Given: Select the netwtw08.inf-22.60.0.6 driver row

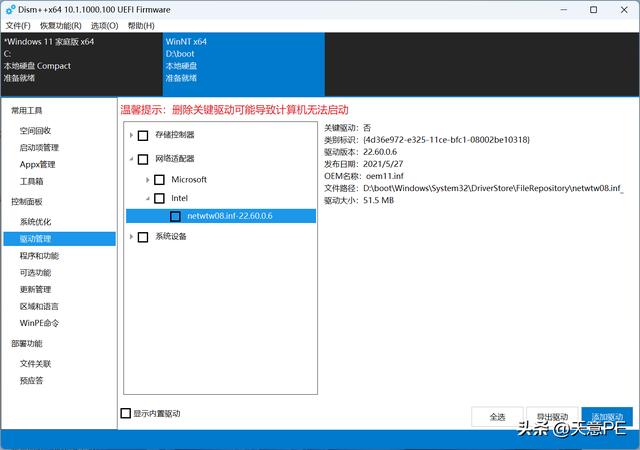Looking at the screenshot, I should coord(221,216).
